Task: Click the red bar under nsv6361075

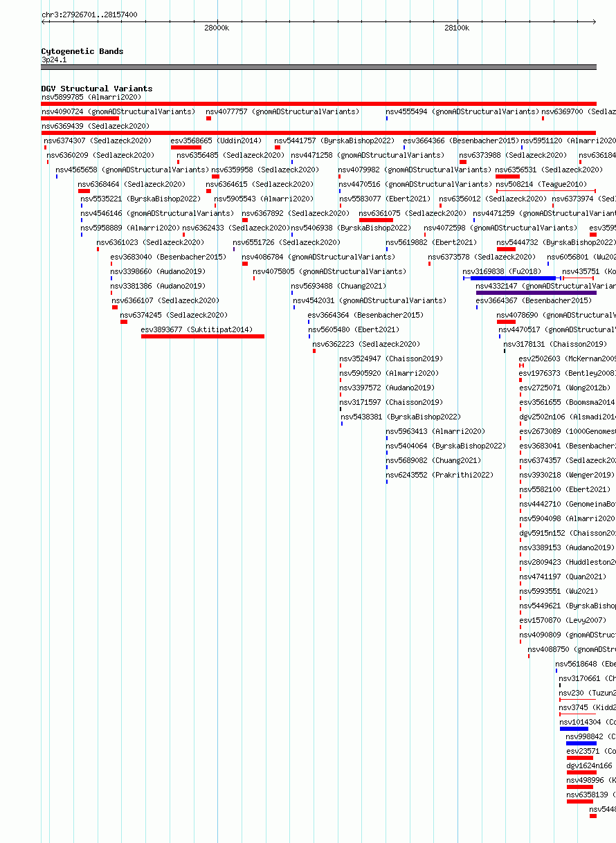Action: (x=377, y=220)
